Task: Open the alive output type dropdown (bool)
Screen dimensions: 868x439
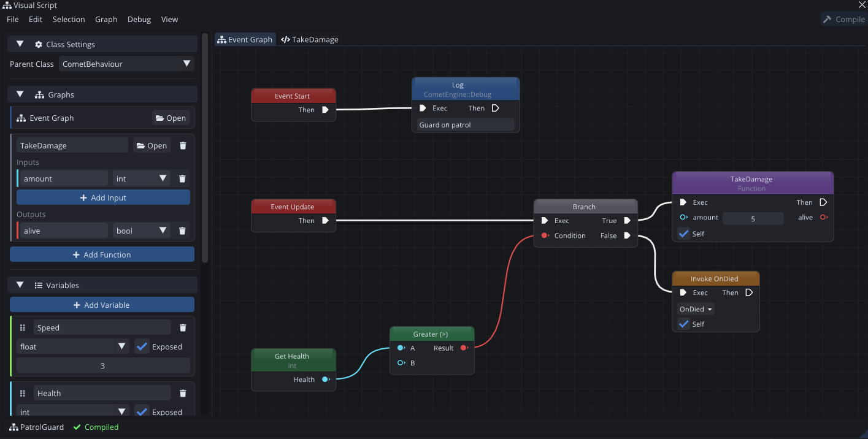Action: (x=142, y=231)
